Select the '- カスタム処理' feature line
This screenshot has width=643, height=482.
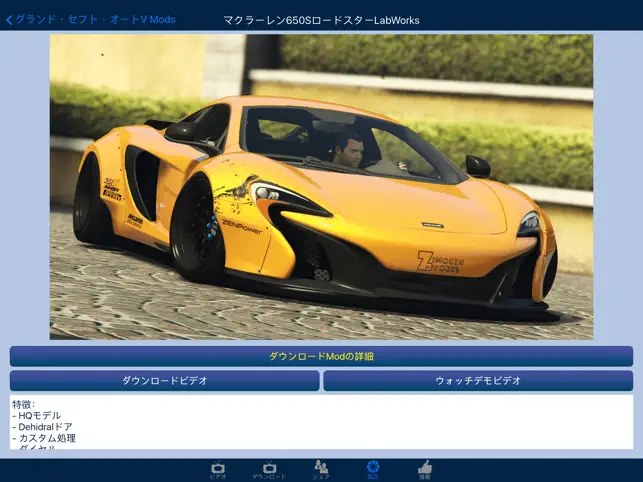point(44,439)
